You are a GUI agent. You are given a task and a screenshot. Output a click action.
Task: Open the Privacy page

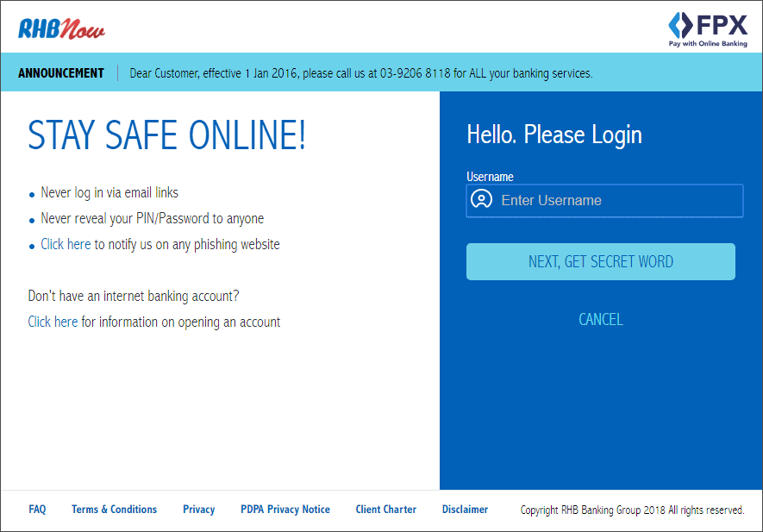(x=198, y=509)
